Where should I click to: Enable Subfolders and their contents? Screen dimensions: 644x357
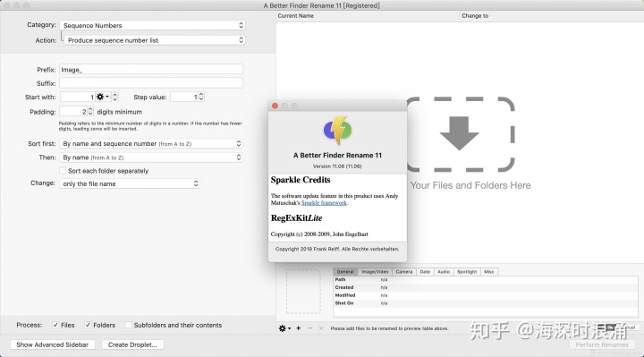tap(129, 325)
